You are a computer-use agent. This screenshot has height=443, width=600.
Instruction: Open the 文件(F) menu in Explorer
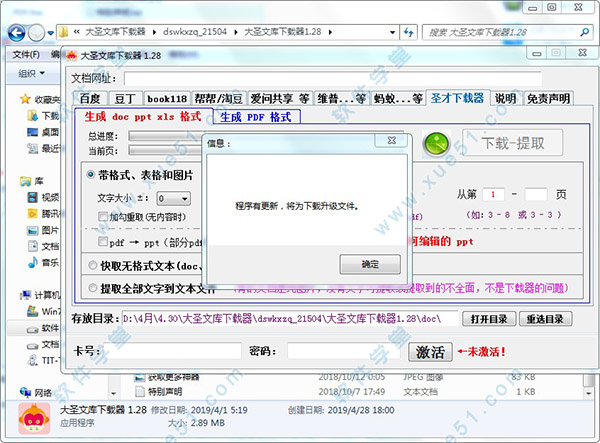tap(26, 55)
